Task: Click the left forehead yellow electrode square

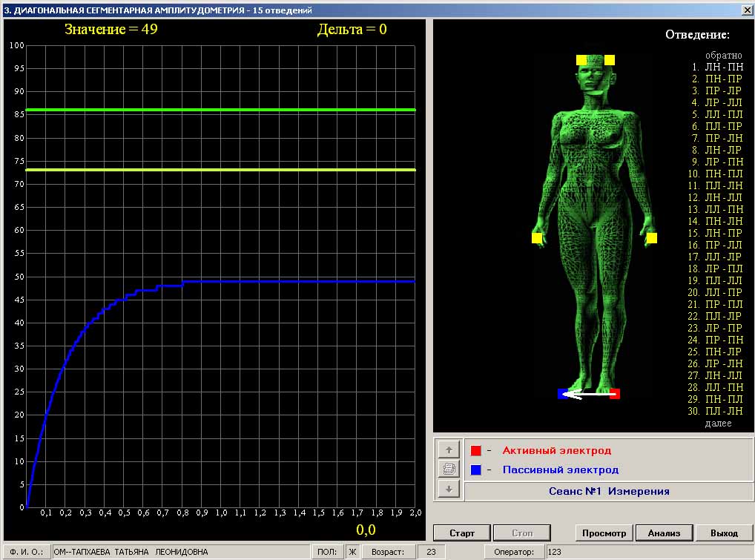Action: point(581,59)
